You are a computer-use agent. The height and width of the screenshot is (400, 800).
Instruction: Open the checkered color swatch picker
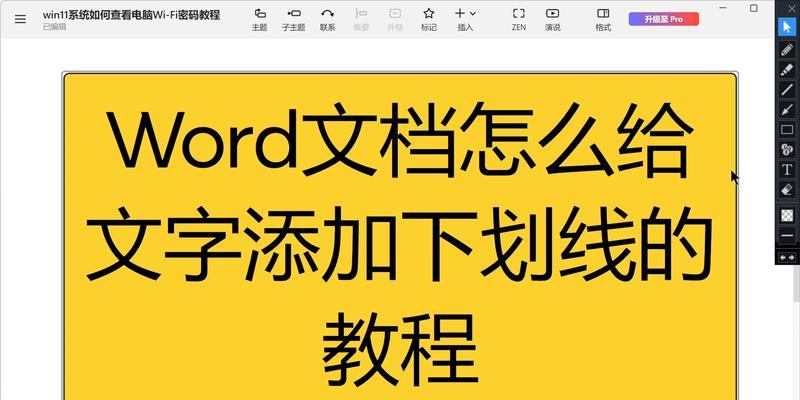[787, 215]
